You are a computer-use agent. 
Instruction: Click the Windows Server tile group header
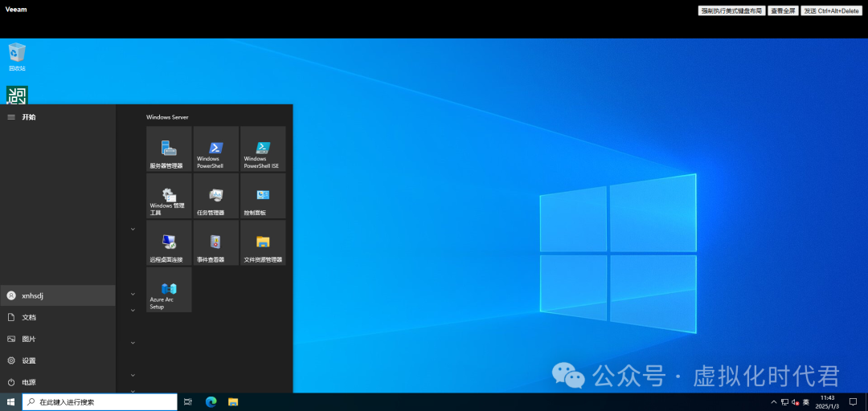tap(167, 117)
